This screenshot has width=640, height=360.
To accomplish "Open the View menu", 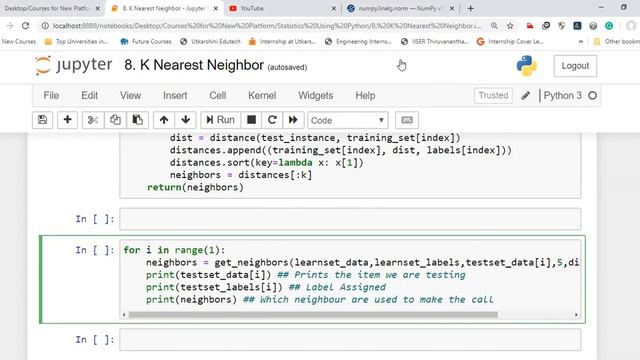I will [x=130, y=96].
